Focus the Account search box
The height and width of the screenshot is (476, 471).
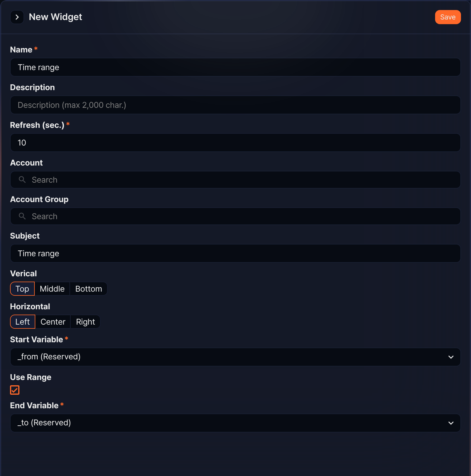[235, 180]
